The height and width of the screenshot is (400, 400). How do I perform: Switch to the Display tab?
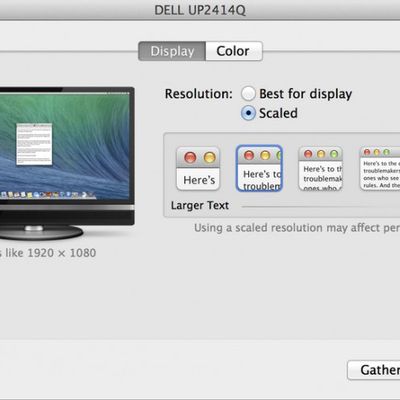tap(172, 51)
